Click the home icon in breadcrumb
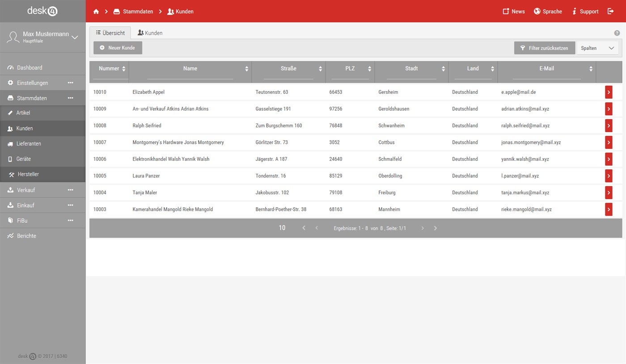The image size is (626, 364). pos(96,12)
